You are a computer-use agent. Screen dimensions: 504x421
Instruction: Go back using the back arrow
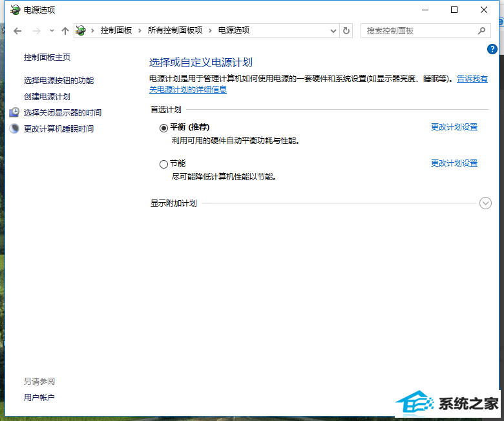click(17, 31)
